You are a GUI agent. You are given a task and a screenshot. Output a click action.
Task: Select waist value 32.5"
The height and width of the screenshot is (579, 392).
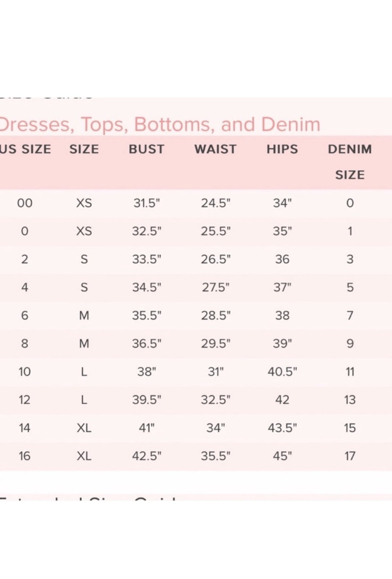[x=216, y=400]
